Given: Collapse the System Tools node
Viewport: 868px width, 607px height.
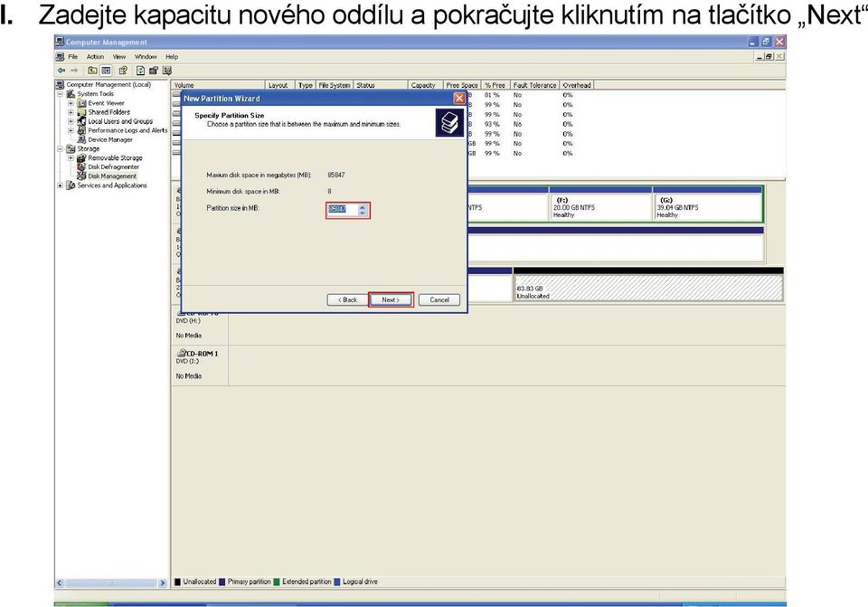Looking at the screenshot, I should point(61,94).
